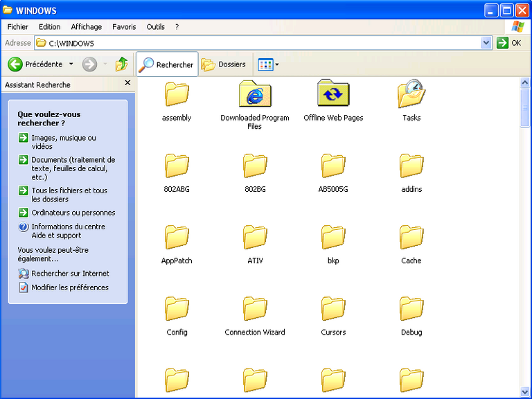Click Modifier les préférences link
Image resolution: width=532 pixels, height=399 pixels.
[x=64, y=287]
